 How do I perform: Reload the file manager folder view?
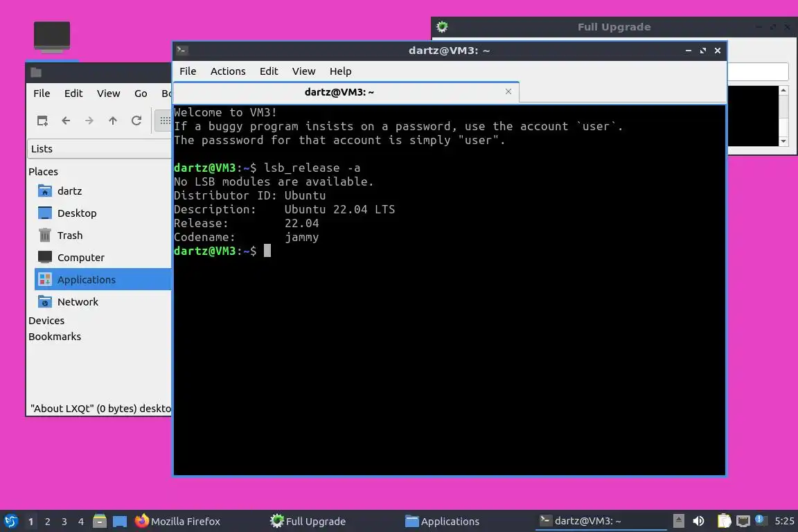click(136, 121)
